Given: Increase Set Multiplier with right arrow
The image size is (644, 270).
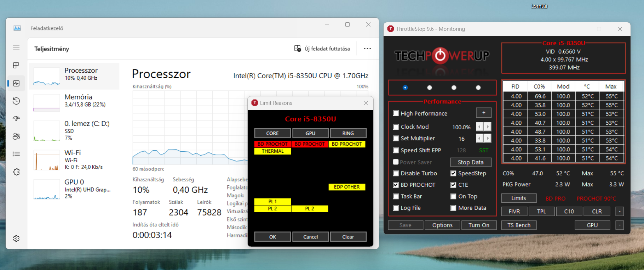Looking at the screenshot, I should [488, 138].
